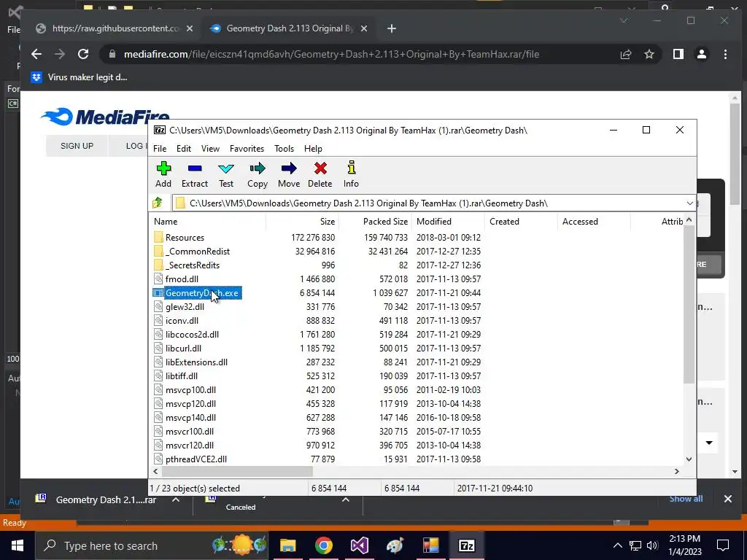Select GeometryDash.exe in the list

201,293
